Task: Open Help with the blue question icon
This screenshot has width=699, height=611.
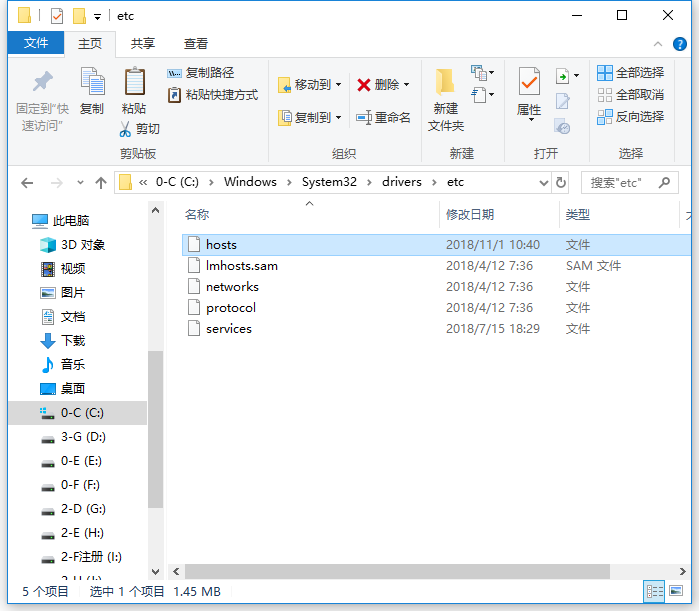Action: tap(680, 44)
